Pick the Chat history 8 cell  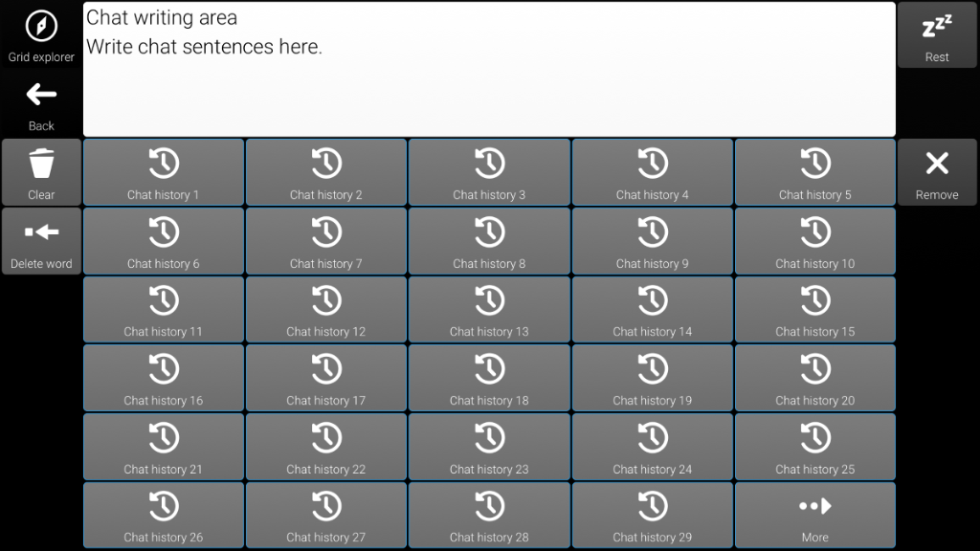point(489,241)
